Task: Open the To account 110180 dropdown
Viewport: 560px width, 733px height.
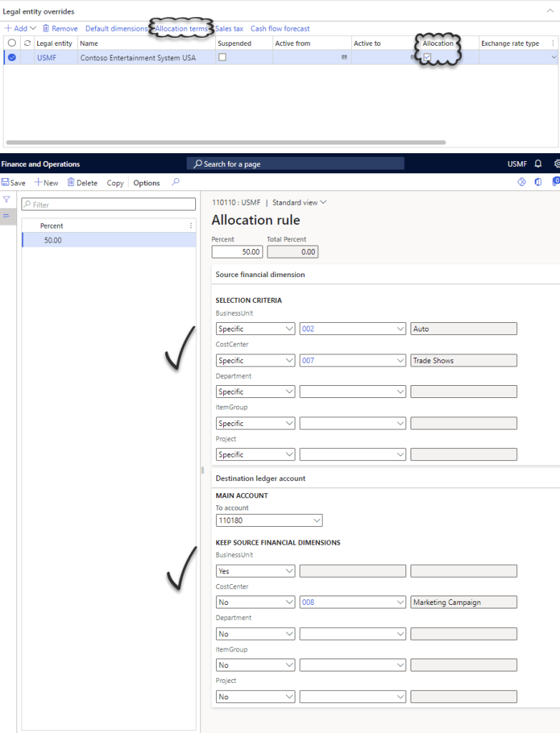Action: [317, 520]
